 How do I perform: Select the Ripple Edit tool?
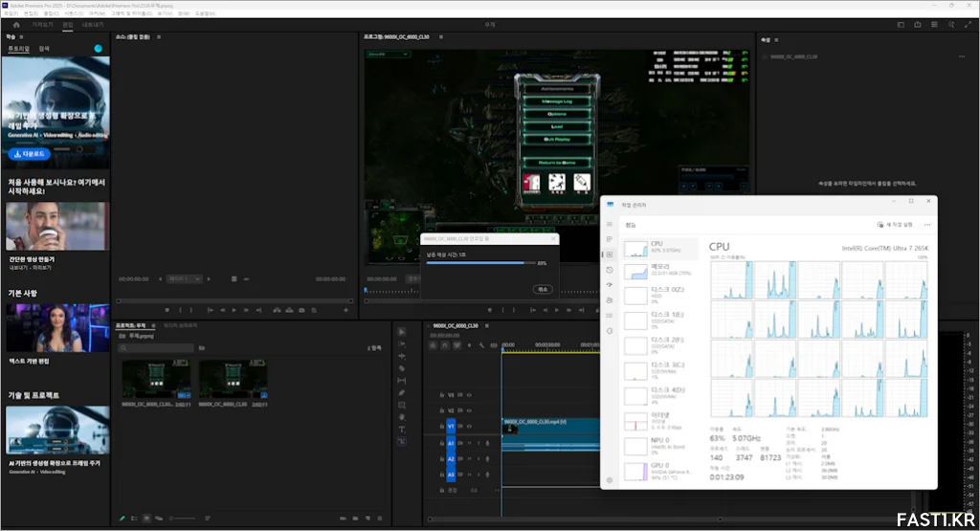(402, 356)
